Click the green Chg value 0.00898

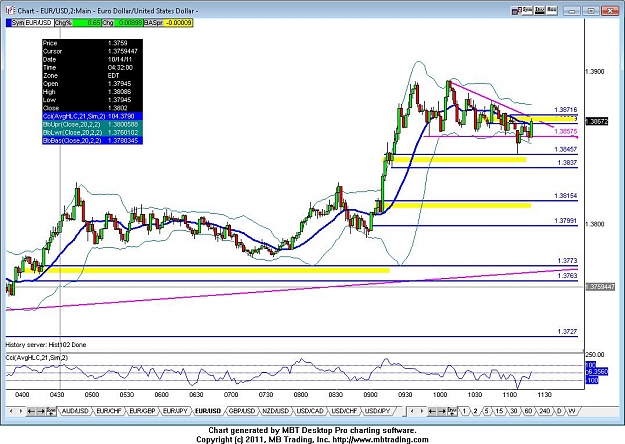tap(128, 23)
